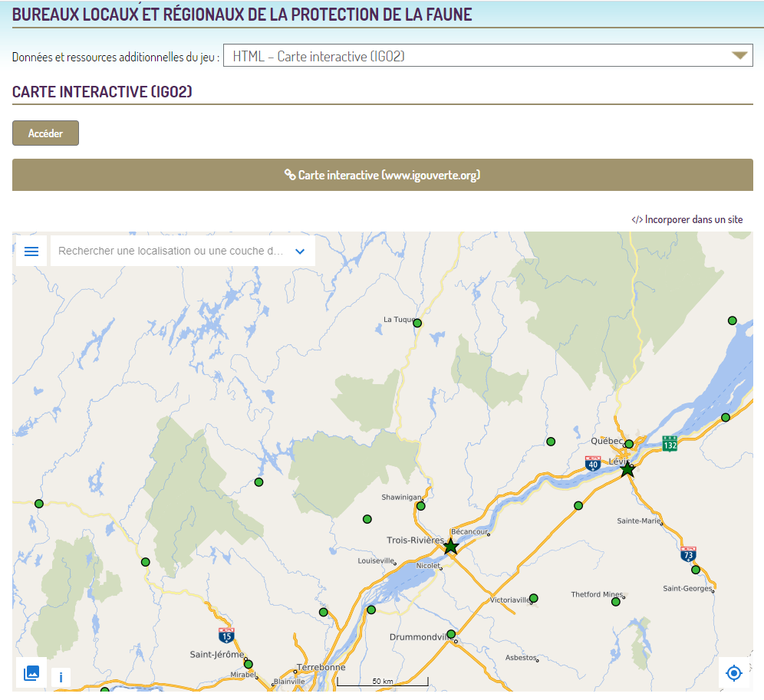Image resolution: width=764 pixels, height=700 pixels.
Task: Select the green marker at Thetford Mines
Action: [x=616, y=602]
